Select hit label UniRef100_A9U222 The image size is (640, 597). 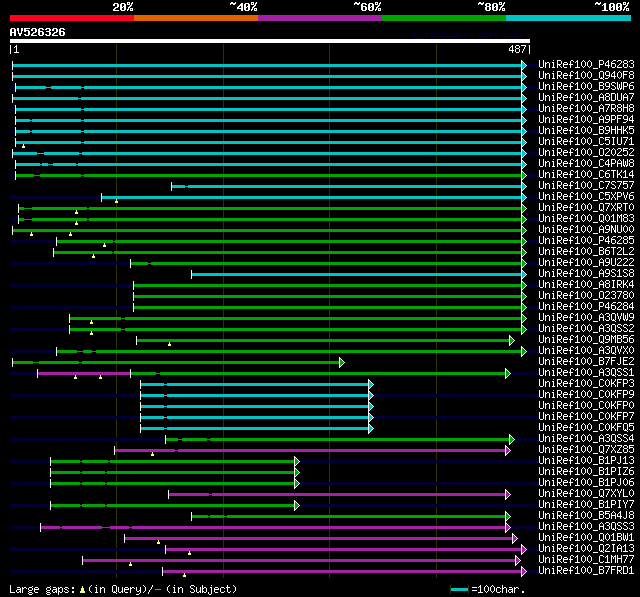[586, 263]
